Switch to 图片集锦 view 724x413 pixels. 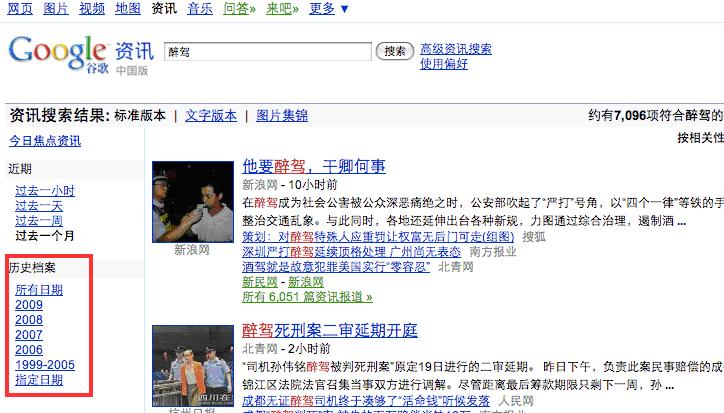pyautogui.click(x=282, y=115)
